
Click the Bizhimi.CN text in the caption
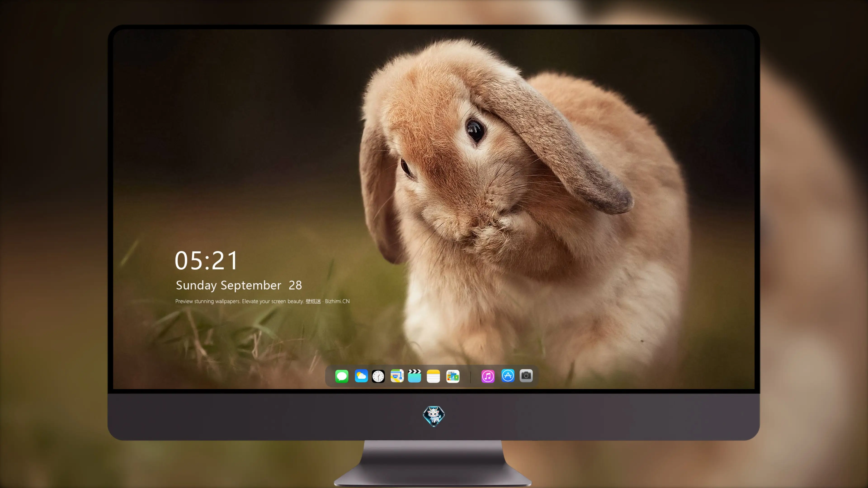(x=337, y=301)
